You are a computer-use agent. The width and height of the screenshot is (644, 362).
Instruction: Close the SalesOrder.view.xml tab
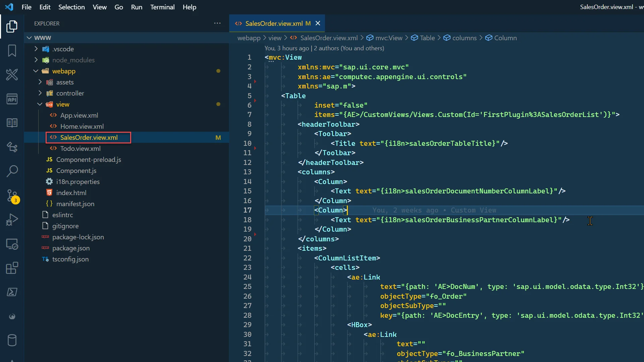(318, 23)
